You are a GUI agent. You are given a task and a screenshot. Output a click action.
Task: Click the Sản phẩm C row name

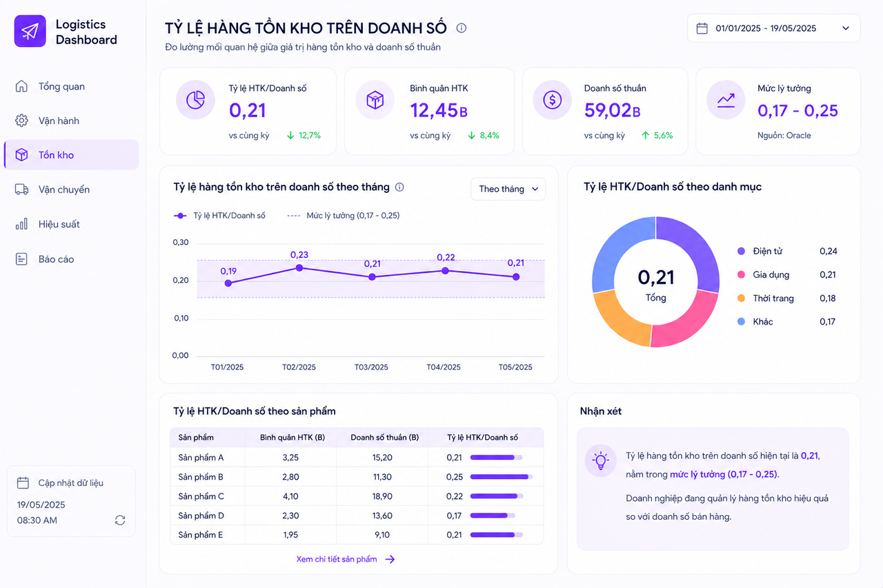click(x=201, y=496)
